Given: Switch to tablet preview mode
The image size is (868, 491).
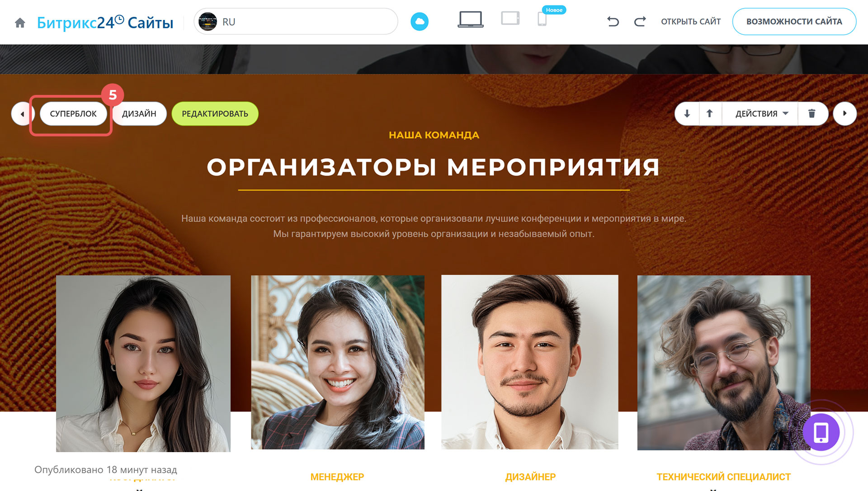Looking at the screenshot, I should (510, 19).
